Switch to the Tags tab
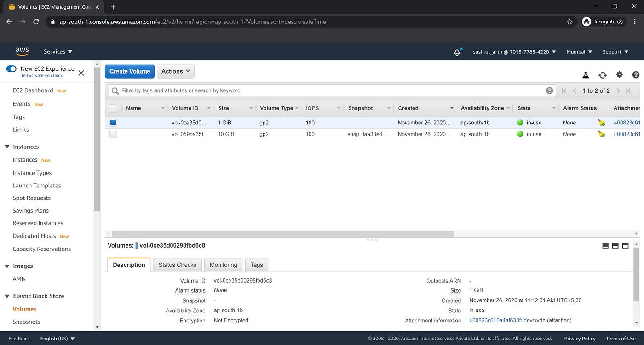This screenshot has width=644, height=345. click(x=257, y=265)
